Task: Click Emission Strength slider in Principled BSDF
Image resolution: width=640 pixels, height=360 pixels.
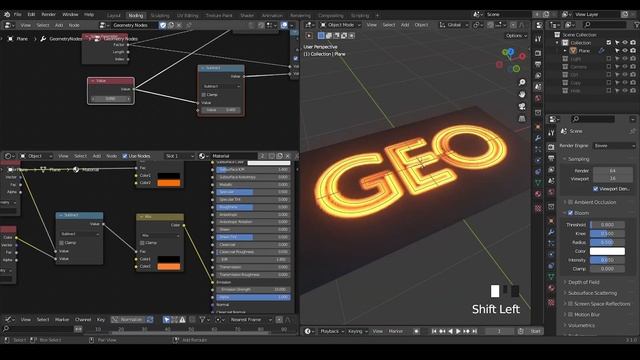Action: [x=253, y=289]
